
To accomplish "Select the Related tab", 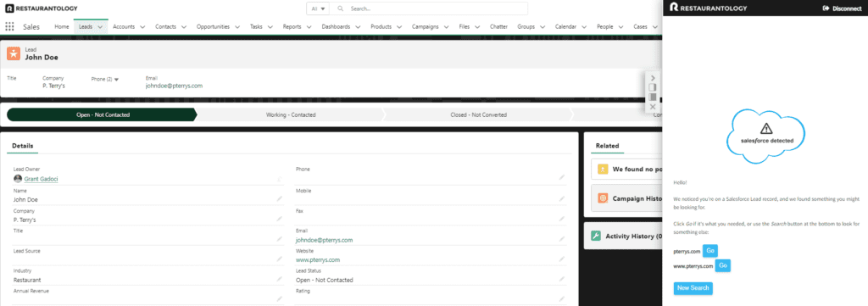I will [x=607, y=146].
